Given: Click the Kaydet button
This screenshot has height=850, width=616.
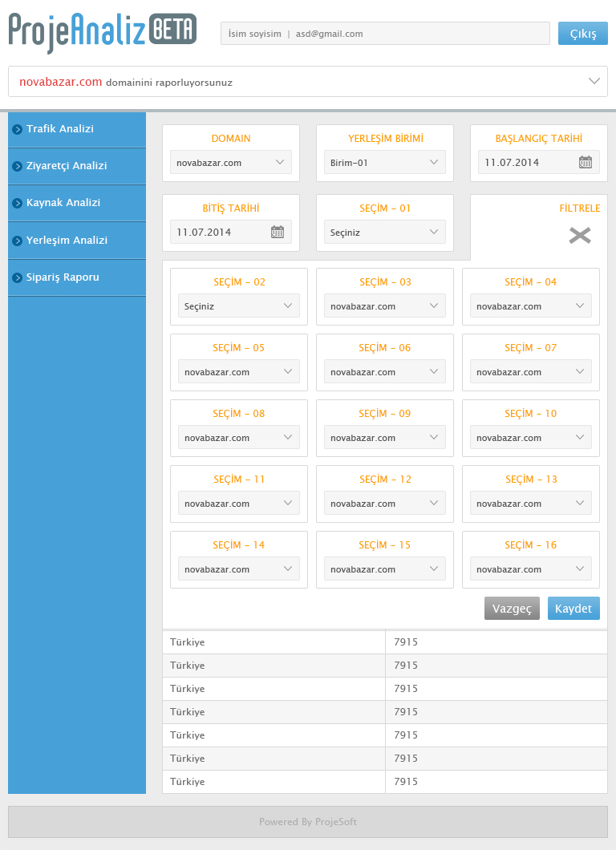Looking at the screenshot, I should [x=573, y=609].
